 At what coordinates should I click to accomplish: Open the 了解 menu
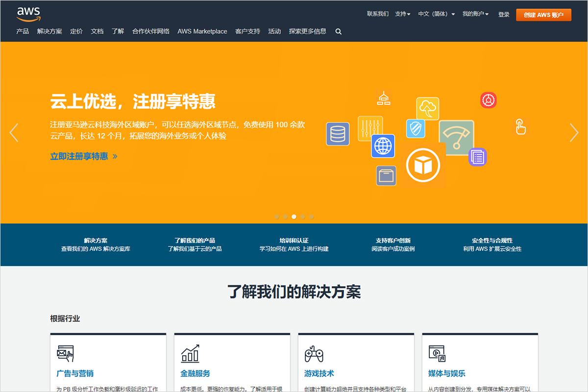click(x=118, y=31)
